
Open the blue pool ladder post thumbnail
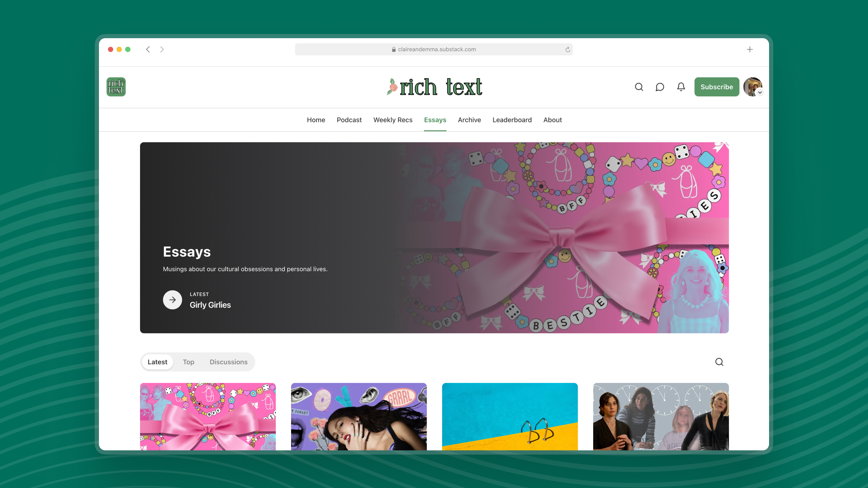(x=510, y=417)
